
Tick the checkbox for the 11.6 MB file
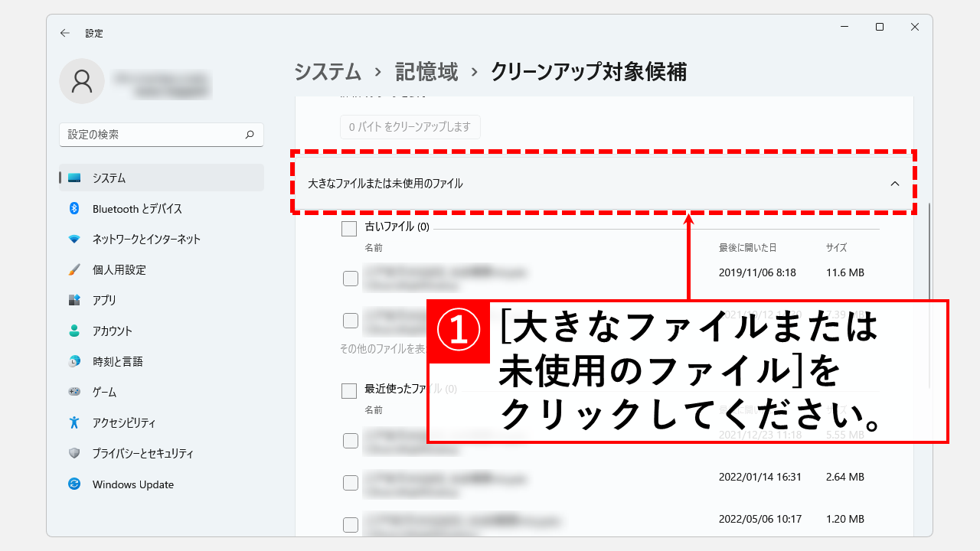351,279
